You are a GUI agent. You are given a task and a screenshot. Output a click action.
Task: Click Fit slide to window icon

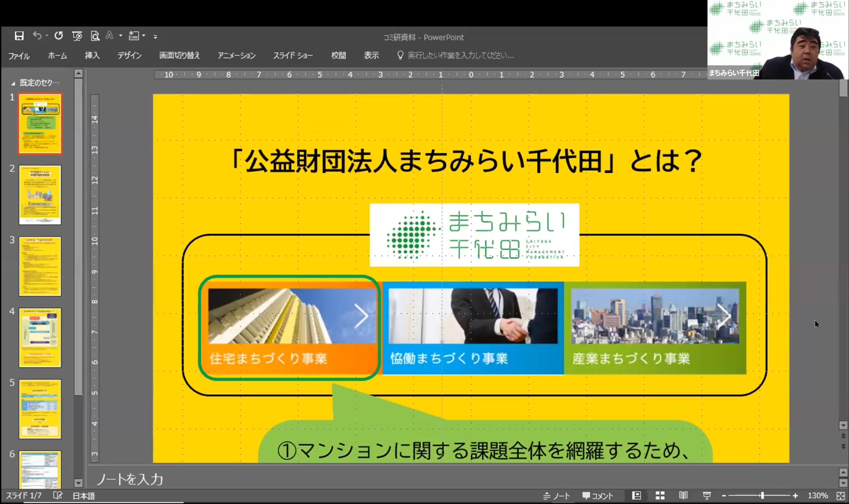tap(841, 496)
